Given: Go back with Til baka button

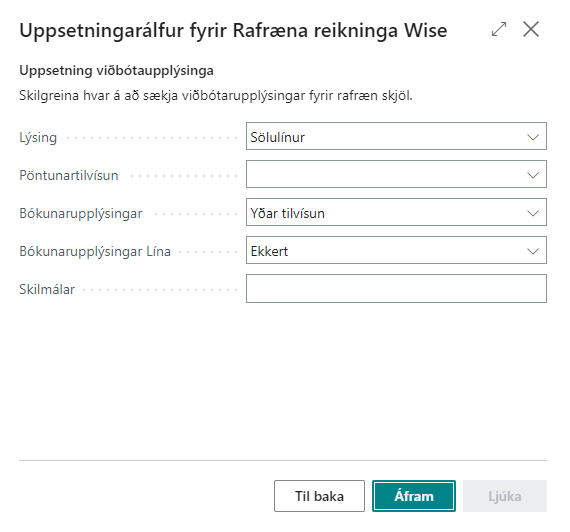Looking at the screenshot, I should pyautogui.click(x=319, y=496).
